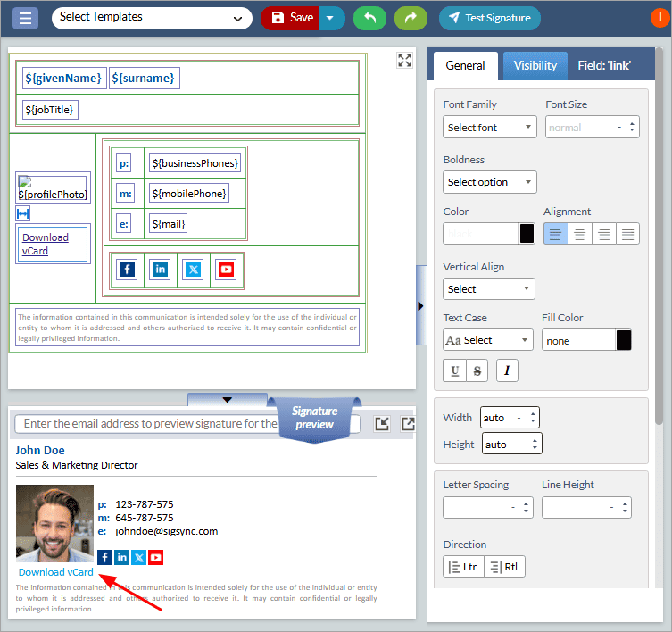Click the Facebook icon in the template

click(127, 269)
